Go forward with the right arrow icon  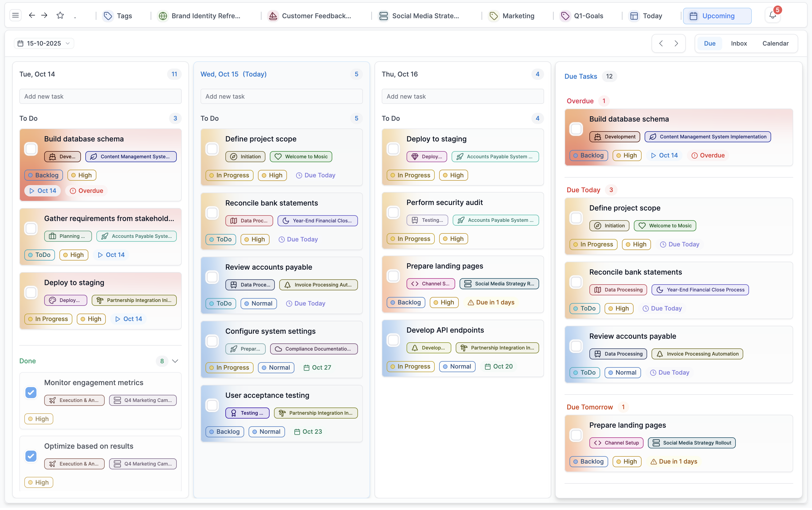click(44, 15)
